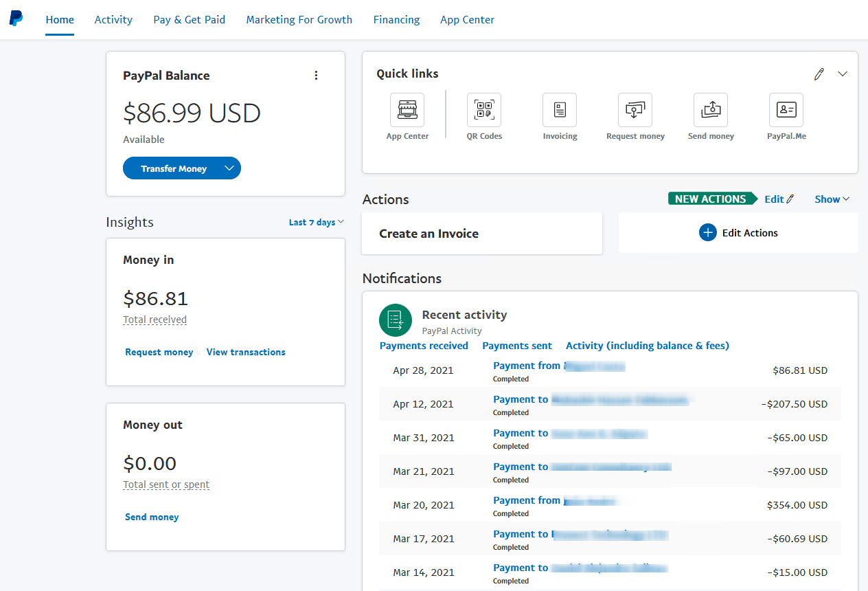
Task: Change the Last 7 days insights range
Action: (x=317, y=222)
